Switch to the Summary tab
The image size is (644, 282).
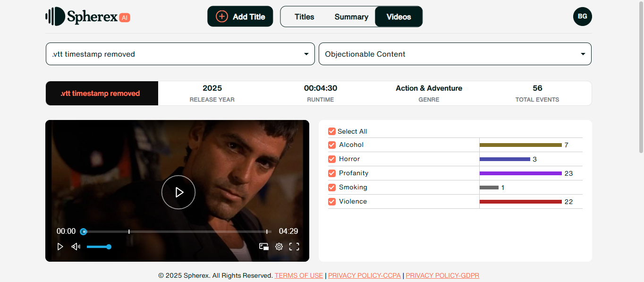(351, 17)
